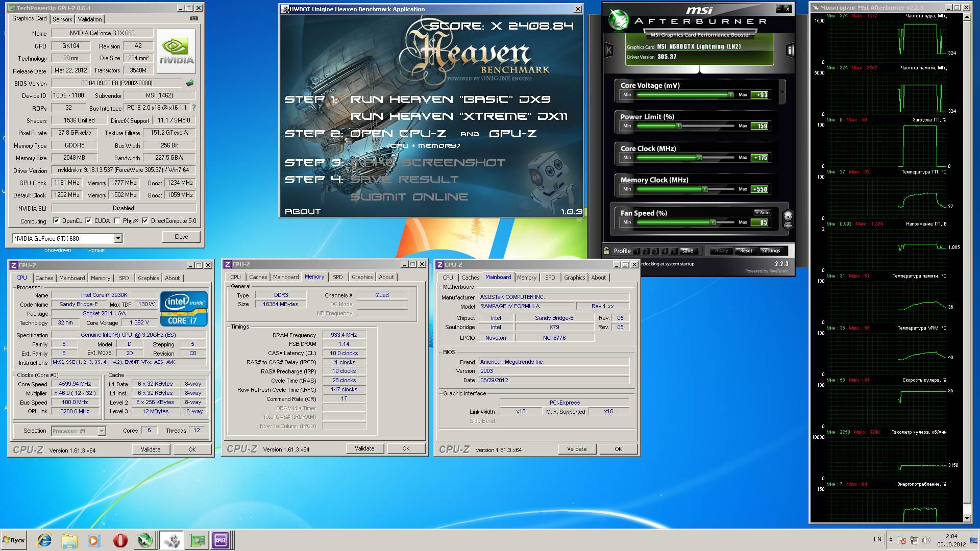This screenshot has width=980, height=551.
Task: Click the Afterburner Reset button
Action: pos(746,251)
